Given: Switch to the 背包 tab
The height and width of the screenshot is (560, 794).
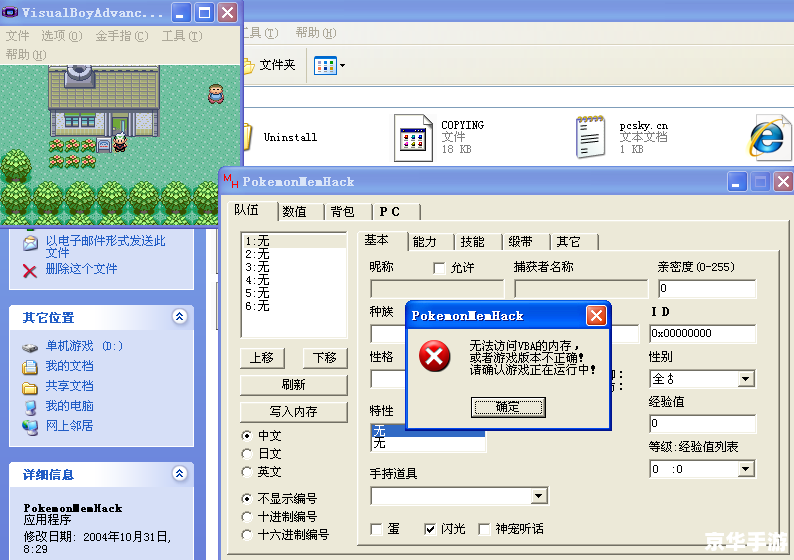Looking at the screenshot, I should click(348, 212).
